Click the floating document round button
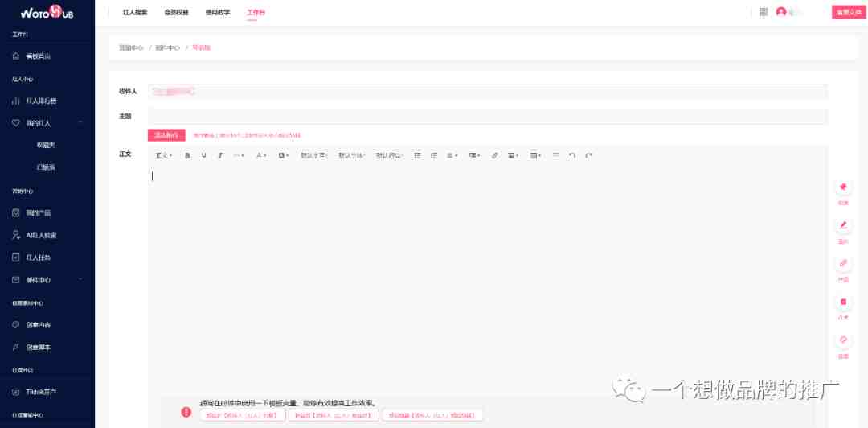Viewport: 868px width, 428px height. click(x=844, y=302)
